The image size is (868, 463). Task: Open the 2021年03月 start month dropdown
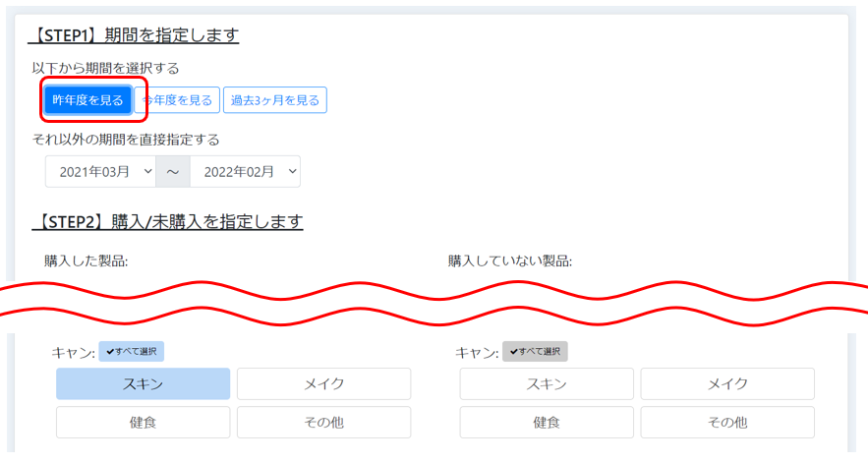[100, 171]
